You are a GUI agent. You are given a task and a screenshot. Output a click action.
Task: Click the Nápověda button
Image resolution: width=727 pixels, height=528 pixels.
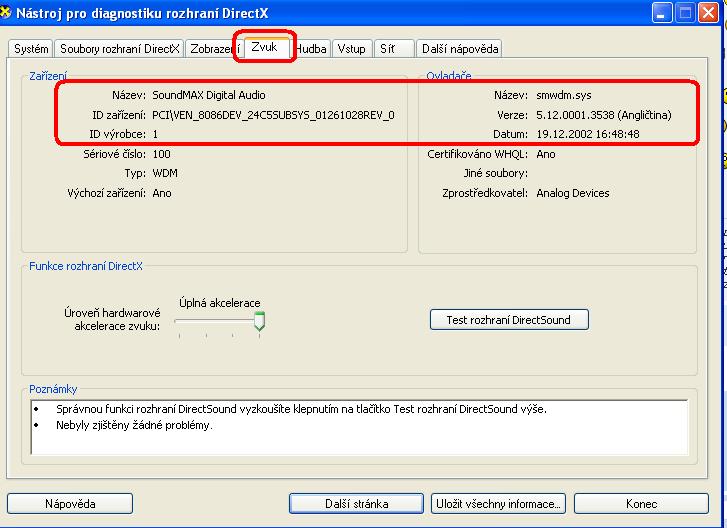pos(70,503)
